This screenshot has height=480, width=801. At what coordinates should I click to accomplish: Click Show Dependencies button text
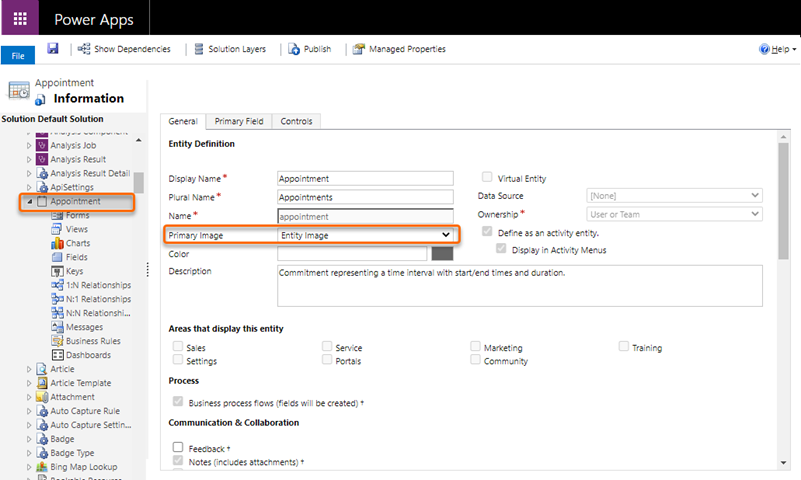[132, 49]
